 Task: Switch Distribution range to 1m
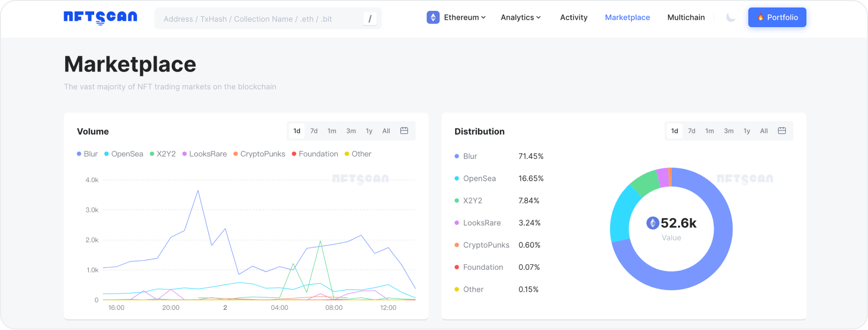click(709, 131)
